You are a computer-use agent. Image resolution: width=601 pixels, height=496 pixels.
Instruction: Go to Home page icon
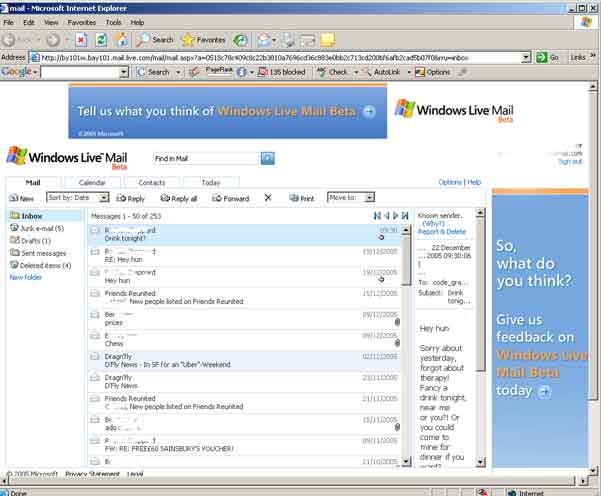[121, 40]
